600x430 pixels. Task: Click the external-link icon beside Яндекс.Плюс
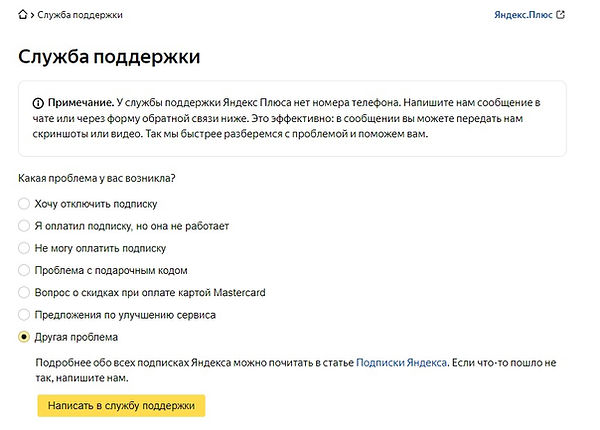point(560,15)
